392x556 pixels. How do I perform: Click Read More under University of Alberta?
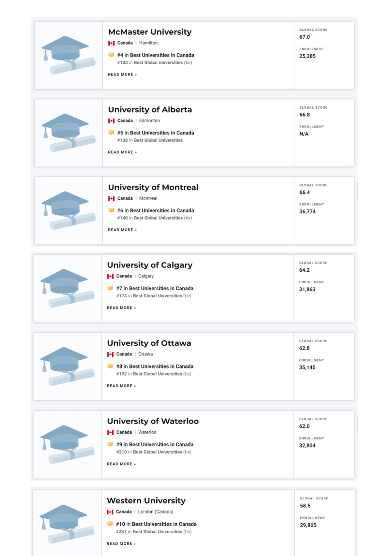tap(122, 152)
